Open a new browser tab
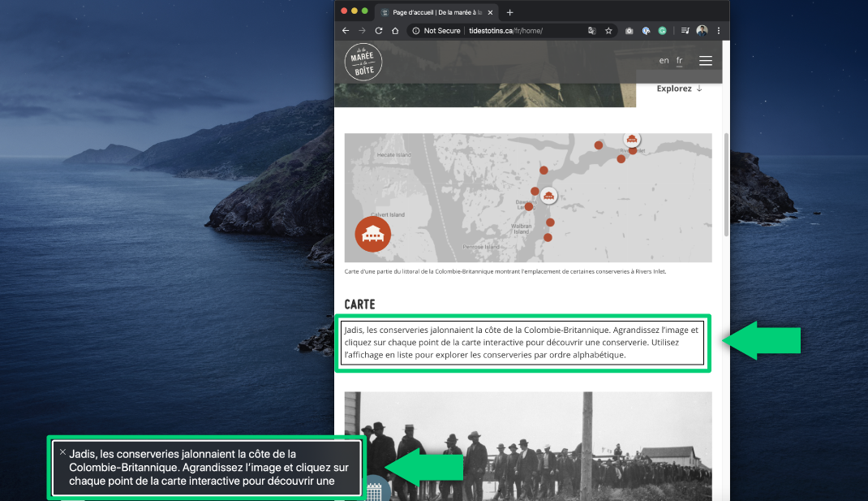 click(509, 12)
